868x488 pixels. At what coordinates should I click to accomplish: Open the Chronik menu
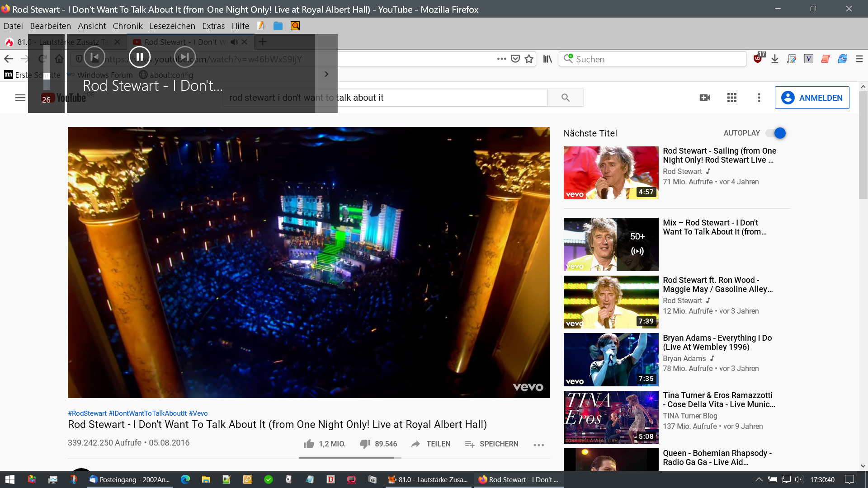pyautogui.click(x=127, y=26)
